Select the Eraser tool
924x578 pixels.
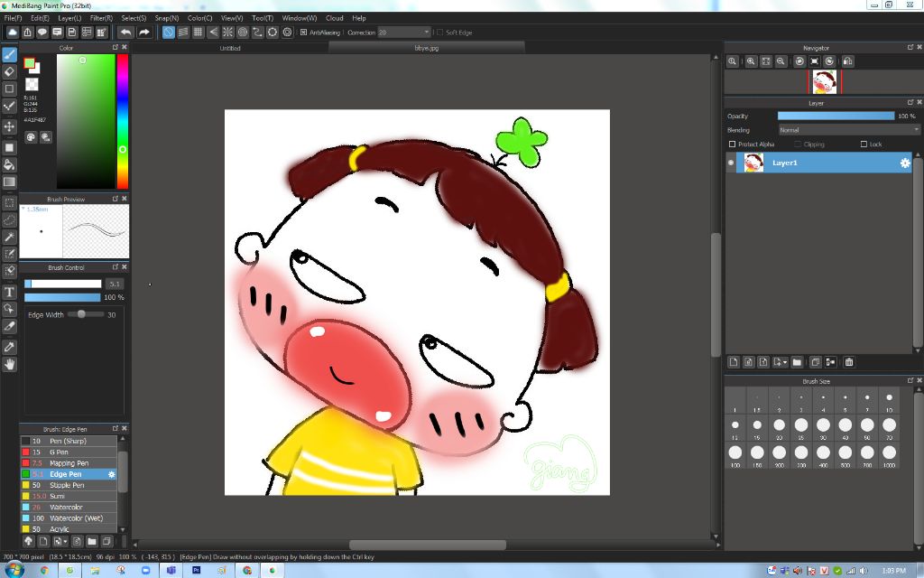[x=9, y=71]
